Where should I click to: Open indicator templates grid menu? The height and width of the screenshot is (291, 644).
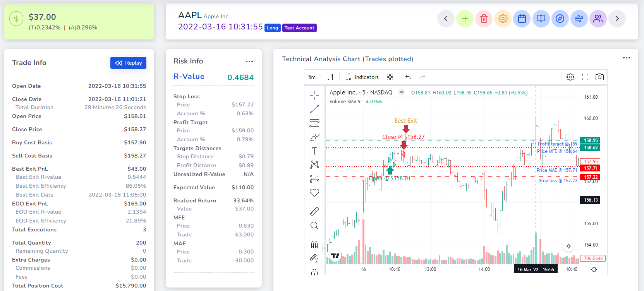pyautogui.click(x=390, y=77)
